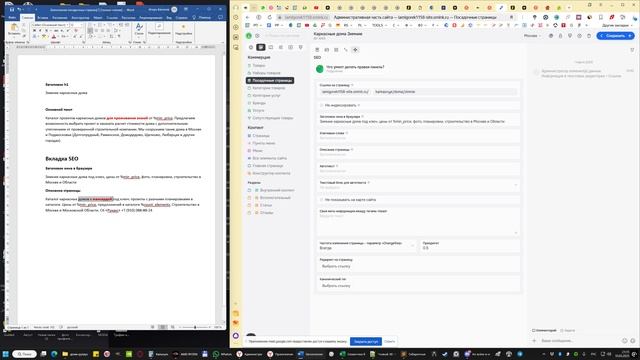
Task: Select the active SEO tab icon above the form
Action: pos(355,50)
